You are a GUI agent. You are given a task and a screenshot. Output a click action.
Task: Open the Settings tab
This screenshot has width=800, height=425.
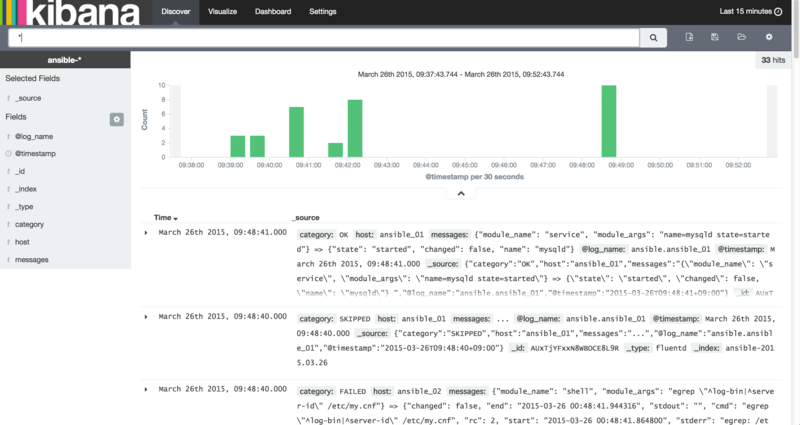click(x=322, y=12)
